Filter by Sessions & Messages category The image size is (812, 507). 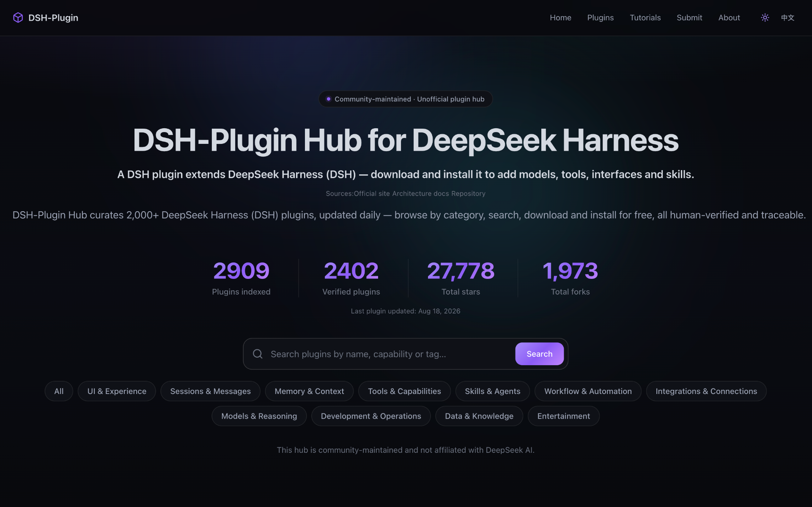210,391
